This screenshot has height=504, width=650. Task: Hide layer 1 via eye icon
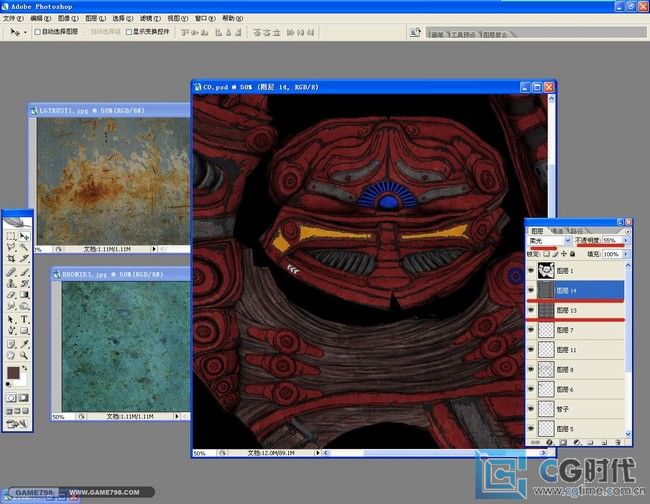click(x=531, y=271)
